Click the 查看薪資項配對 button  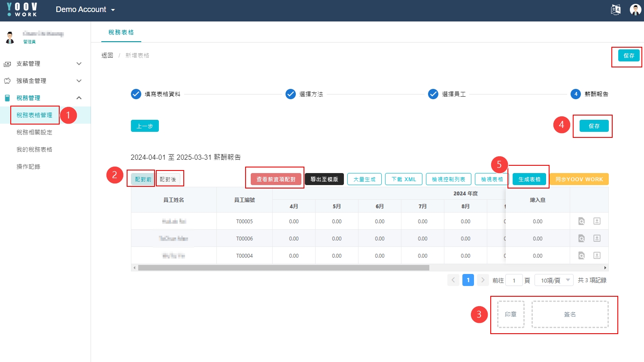[276, 179]
